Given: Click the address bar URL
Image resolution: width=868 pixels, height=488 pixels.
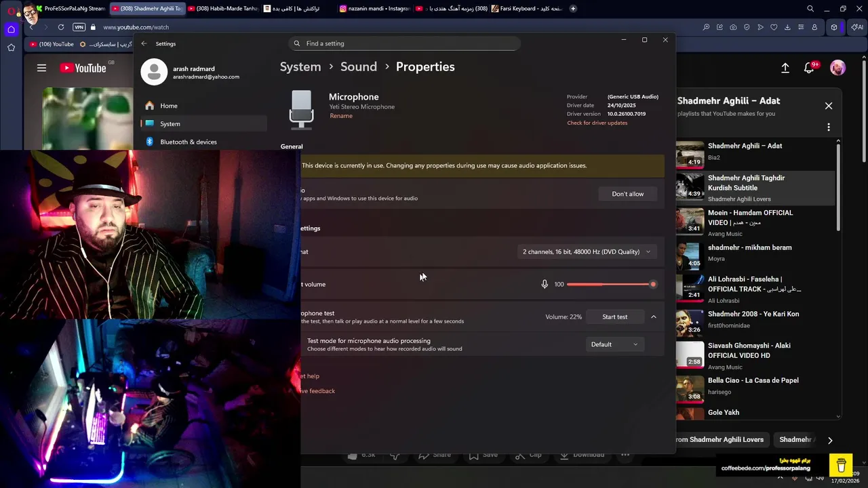Looking at the screenshot, I should 136,27.
